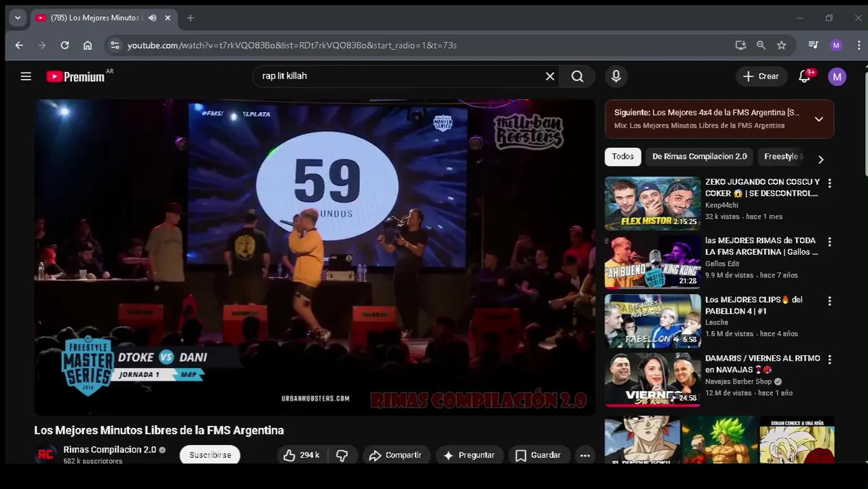Like the video with 294 k

click(302, 455)
